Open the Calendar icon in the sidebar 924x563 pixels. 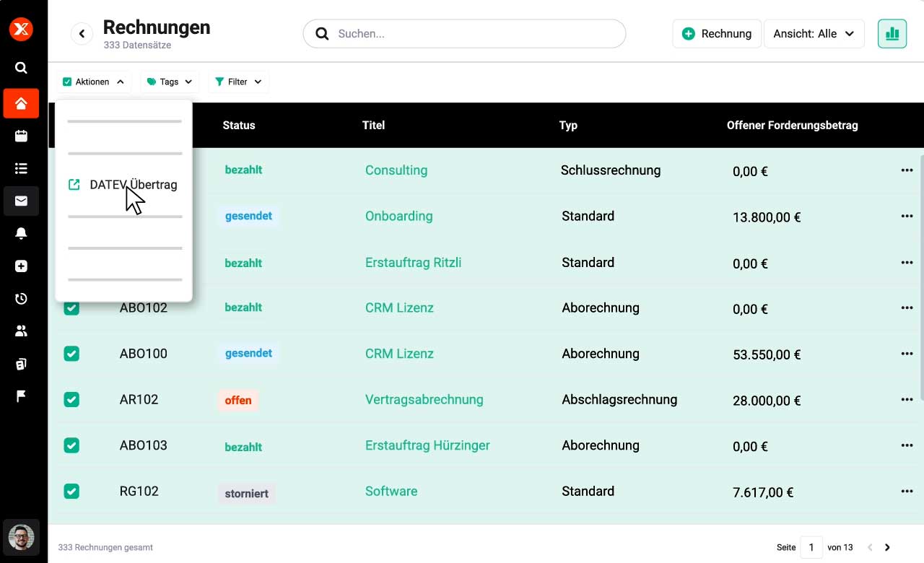click(x=21, y=136)
